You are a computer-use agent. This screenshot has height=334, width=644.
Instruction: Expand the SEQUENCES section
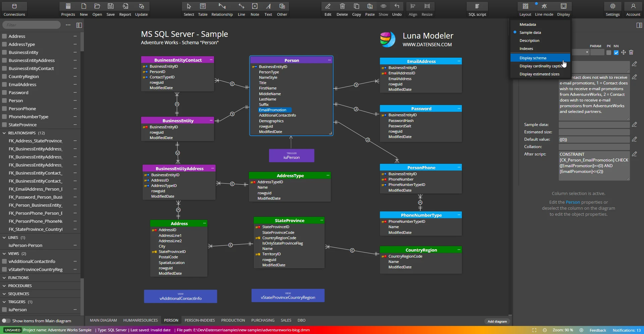pyautogui.click(x=4, y=294)
